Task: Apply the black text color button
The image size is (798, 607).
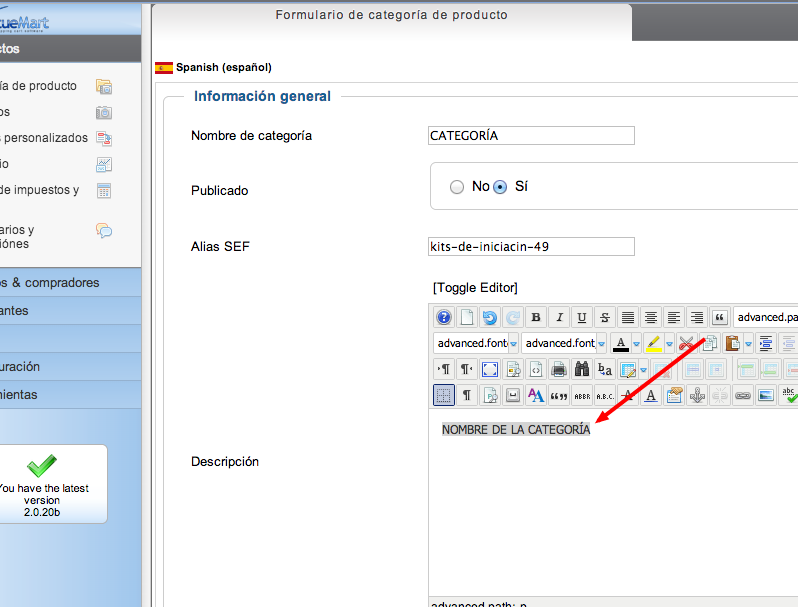Action: [620, 343]
